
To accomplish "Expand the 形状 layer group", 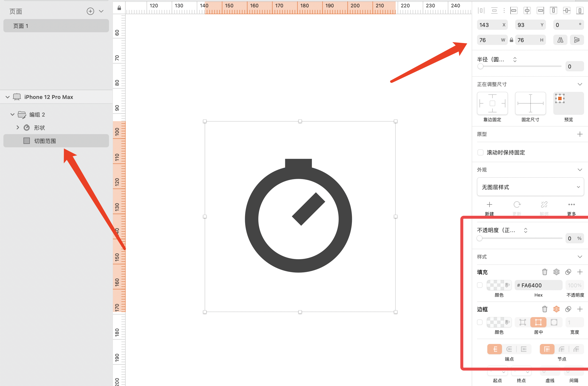I will (18, 128).
